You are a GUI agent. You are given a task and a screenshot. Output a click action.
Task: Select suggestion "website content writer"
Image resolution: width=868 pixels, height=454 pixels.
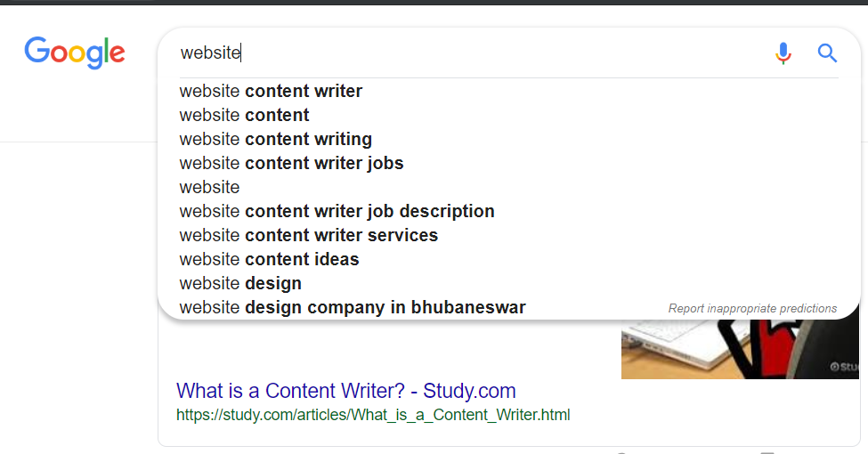(271, 91)
